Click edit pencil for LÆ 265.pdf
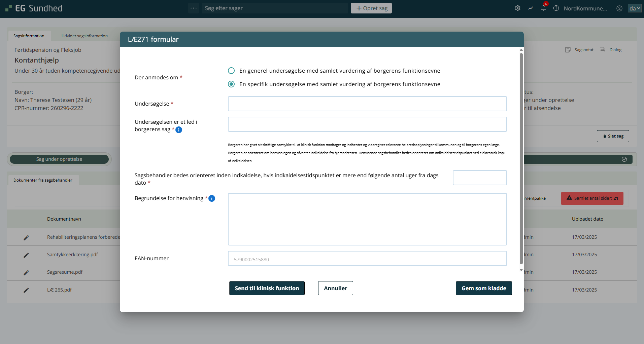The width and height of the screenshot is (644, 344). tap(26, 290)
